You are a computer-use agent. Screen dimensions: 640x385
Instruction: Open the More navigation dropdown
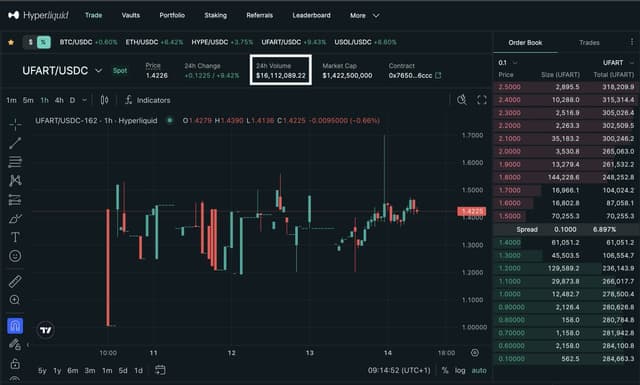[x=364, y=16]
